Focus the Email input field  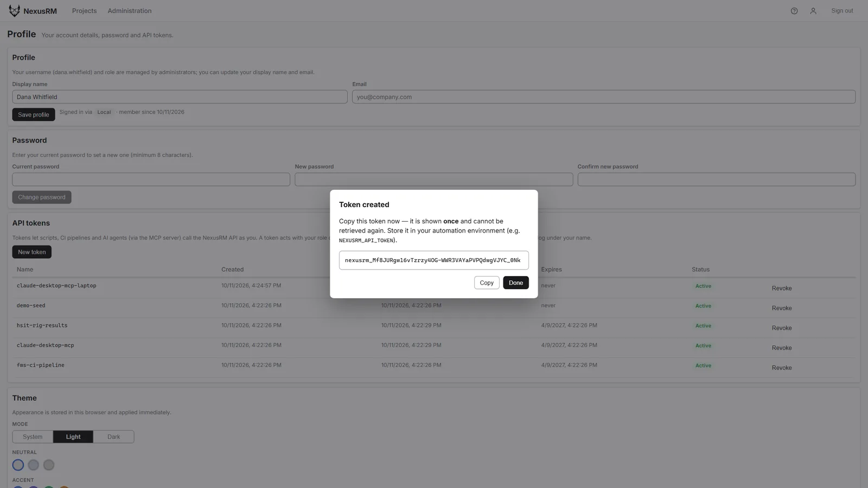point(604,97)
